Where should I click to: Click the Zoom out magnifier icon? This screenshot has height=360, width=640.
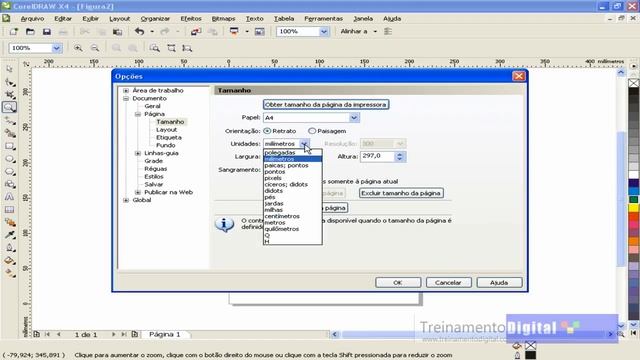(x=95, y=48)
